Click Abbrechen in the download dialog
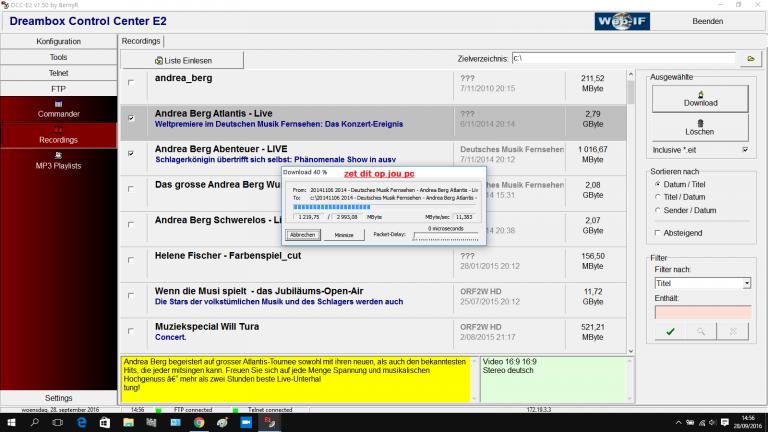Viewport: 768px width, 432px height. coord(300,234)
